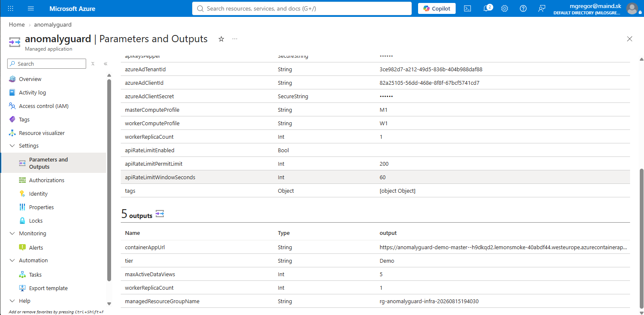
Task: Open Locks in the sidebar
Action: click(x=36, y=221)
